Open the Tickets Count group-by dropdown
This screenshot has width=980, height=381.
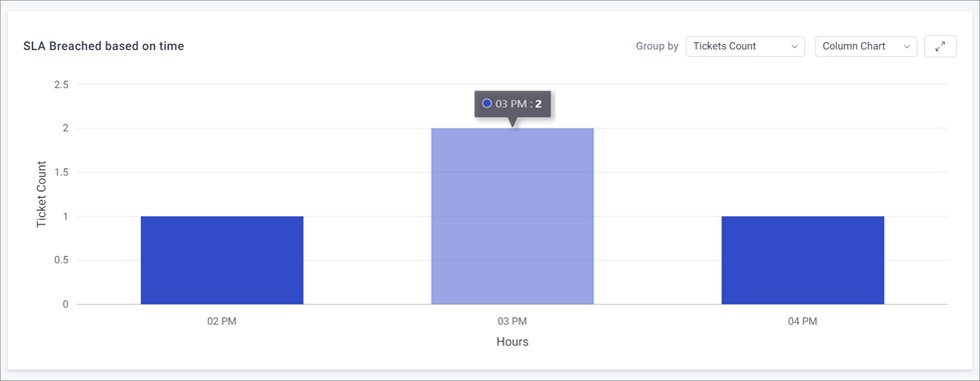(x=745, y=46)
